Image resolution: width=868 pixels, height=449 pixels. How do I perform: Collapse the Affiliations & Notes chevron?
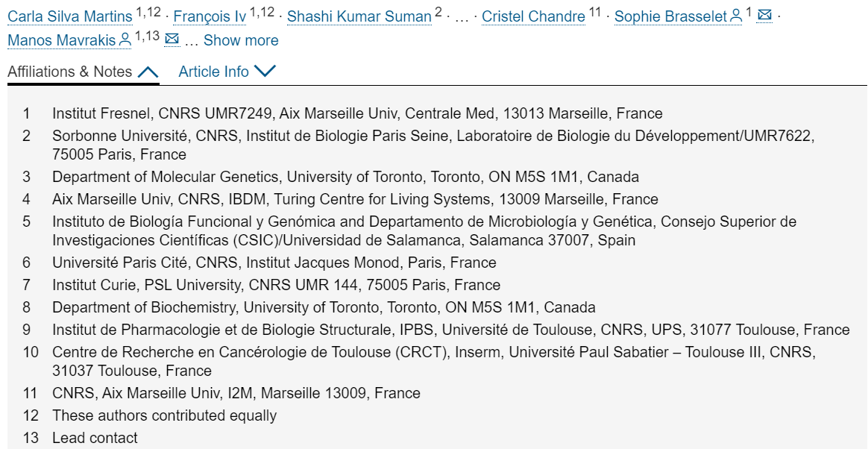[148, 72]
